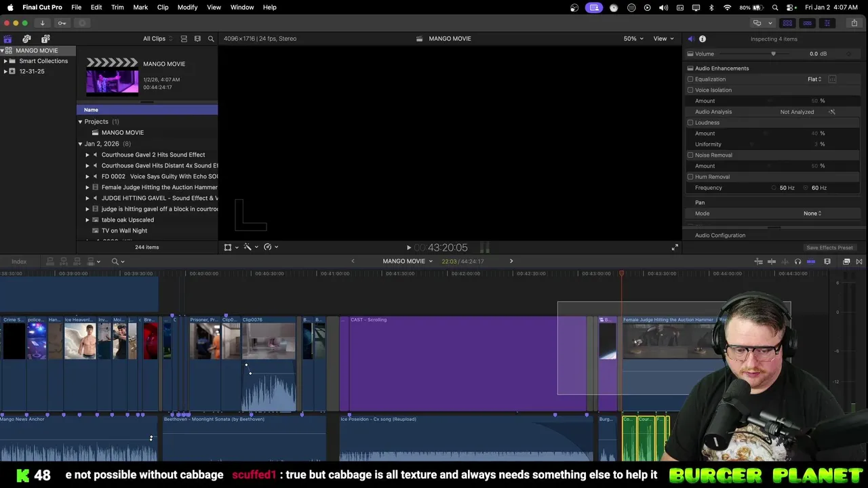
Task: Toggle the Browser visibility grid button
Action: click(787, 23)
